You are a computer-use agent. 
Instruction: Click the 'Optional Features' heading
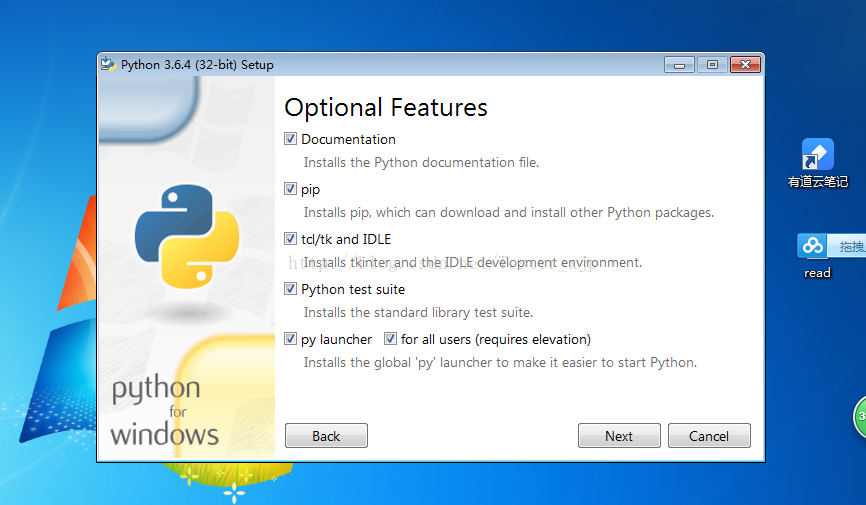click(x=386, y=108)
